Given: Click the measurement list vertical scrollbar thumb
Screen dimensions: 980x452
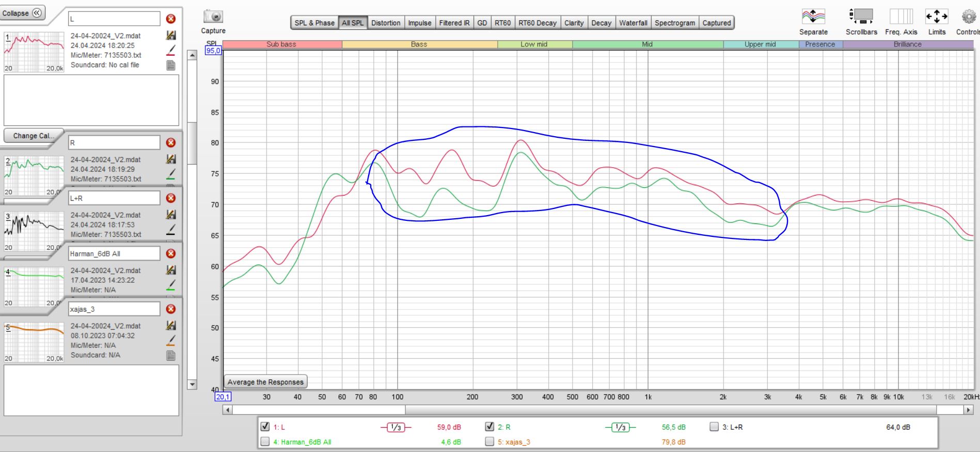Looking at the screenshot, I should 192,142.
